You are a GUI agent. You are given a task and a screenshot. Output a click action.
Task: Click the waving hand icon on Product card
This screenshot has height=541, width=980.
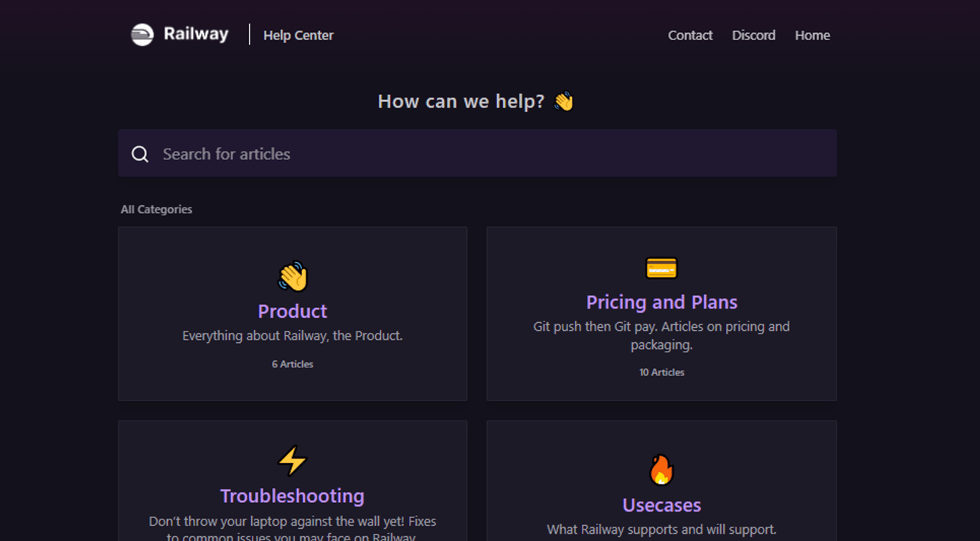tap(293, 276)
